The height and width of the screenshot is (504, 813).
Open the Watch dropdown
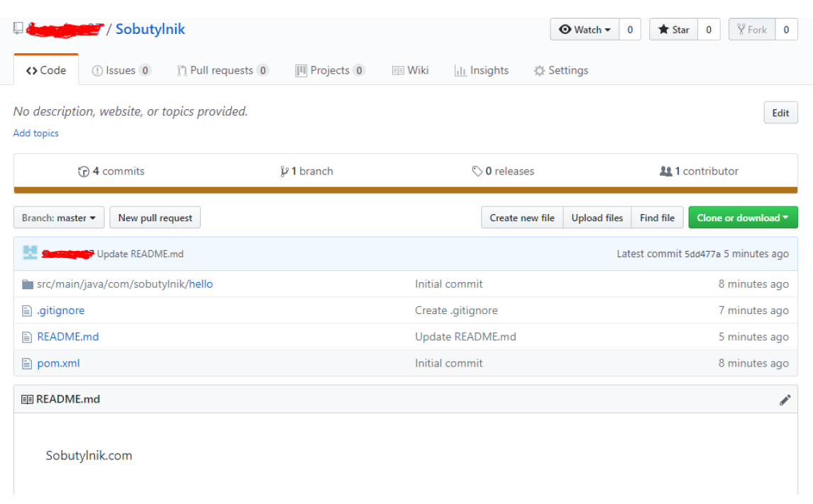tap(585, 30)
